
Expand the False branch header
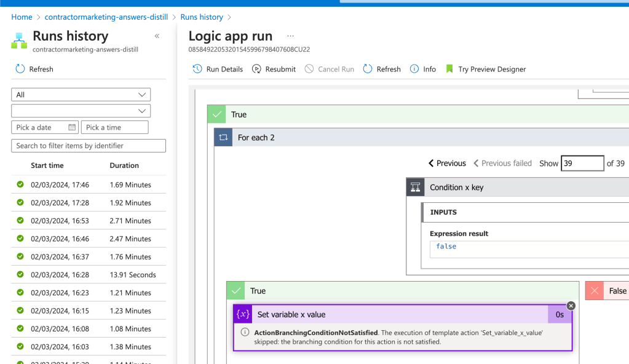(607, 291)
